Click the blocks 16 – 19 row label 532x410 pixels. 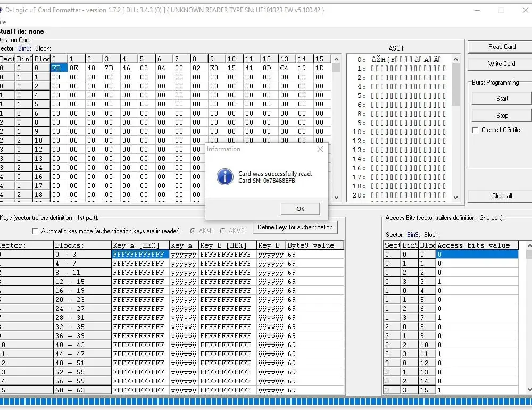(x=82, y=290)
